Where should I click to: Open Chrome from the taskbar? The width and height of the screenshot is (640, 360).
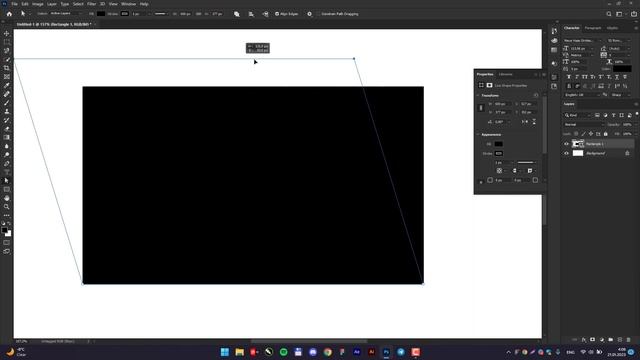[327, 352]
